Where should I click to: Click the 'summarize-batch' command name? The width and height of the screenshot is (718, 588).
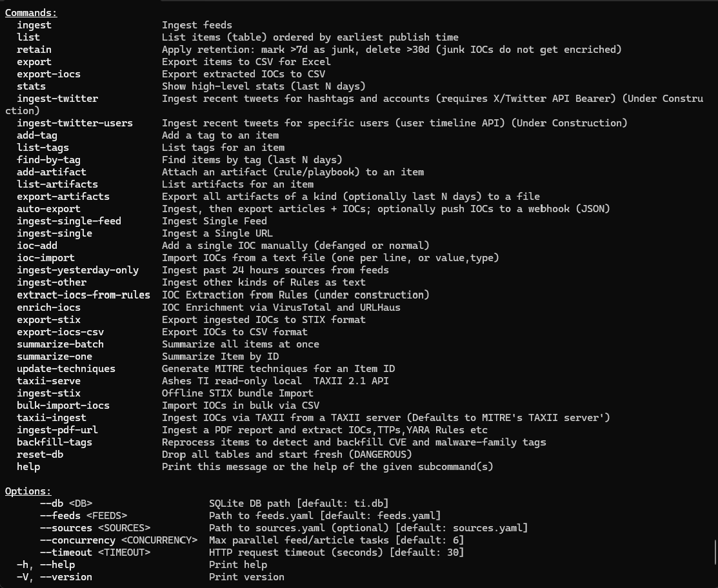tap(61, 344)
